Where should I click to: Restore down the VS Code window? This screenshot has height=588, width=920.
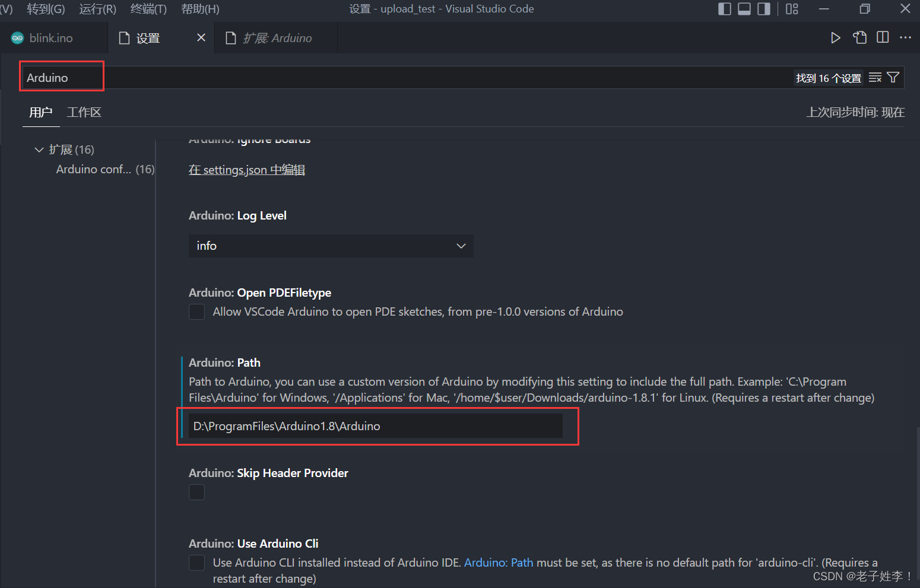pos(865,9)
